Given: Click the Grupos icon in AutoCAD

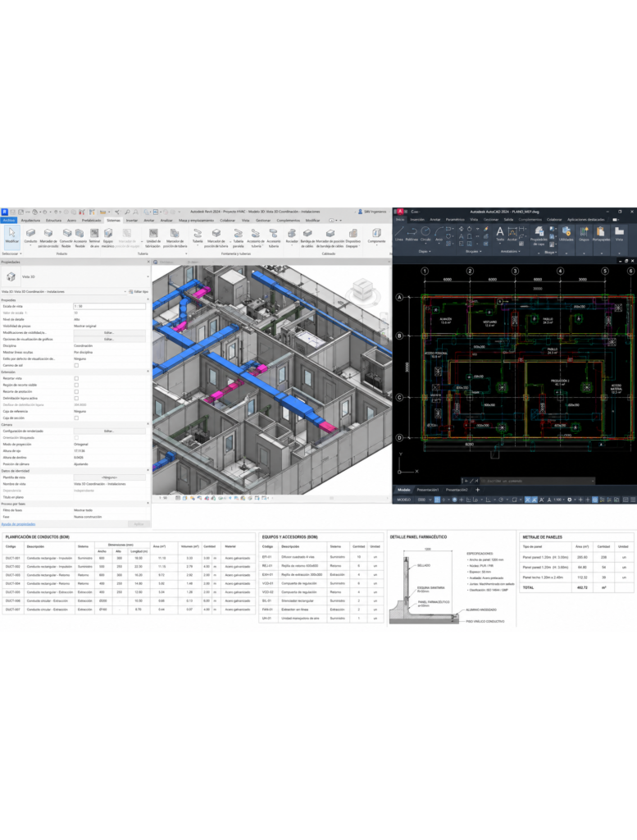Looking at the screenshot, I should click(584, 234).
